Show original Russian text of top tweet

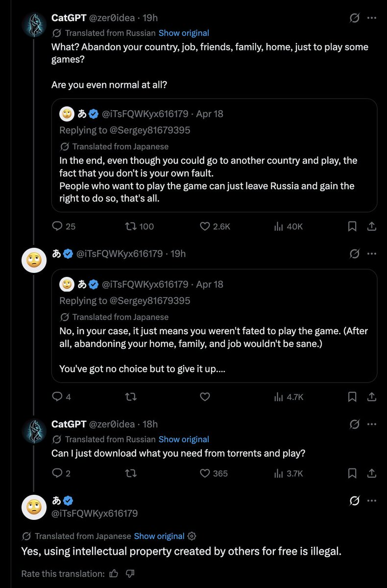(184, 33)
